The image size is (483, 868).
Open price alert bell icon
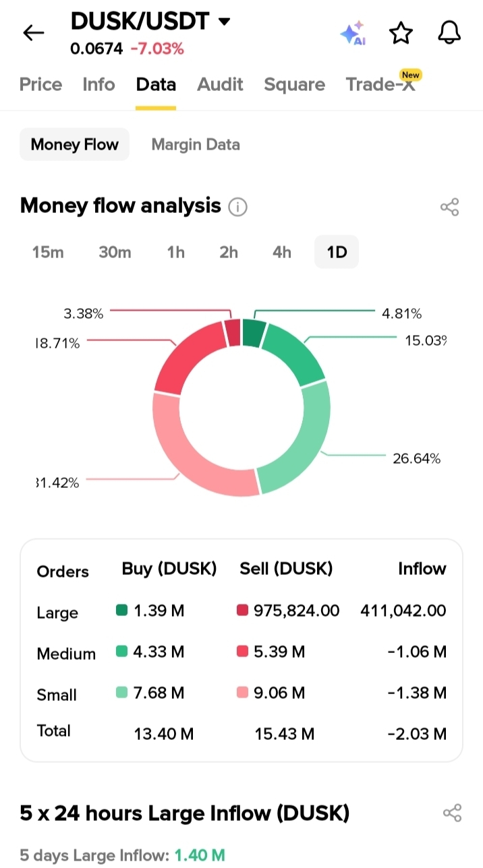[x=449, y=32]
